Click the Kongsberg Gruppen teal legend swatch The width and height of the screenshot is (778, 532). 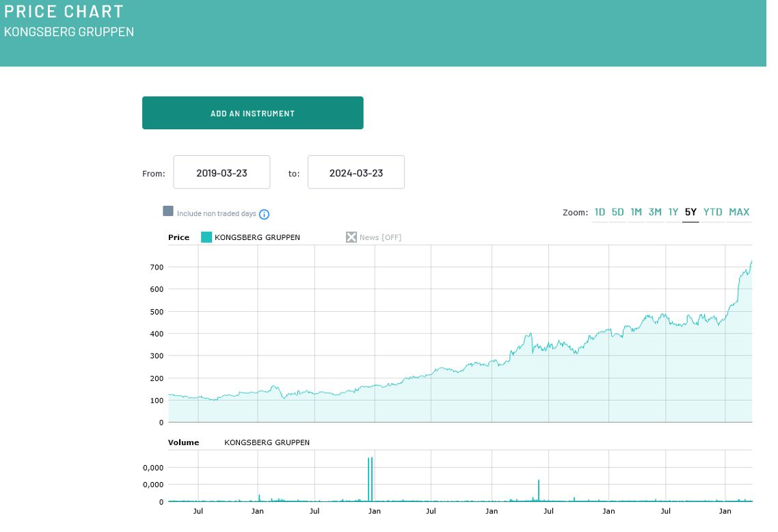(x=206, y=237)
